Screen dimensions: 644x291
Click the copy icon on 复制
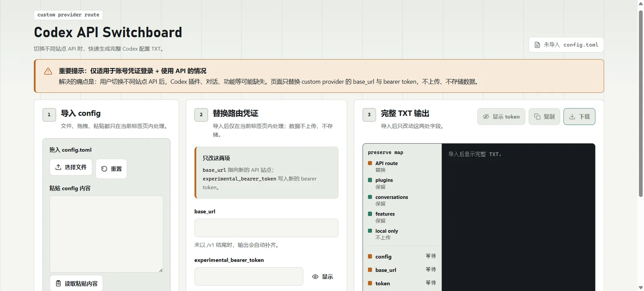(x=537, y=117)
